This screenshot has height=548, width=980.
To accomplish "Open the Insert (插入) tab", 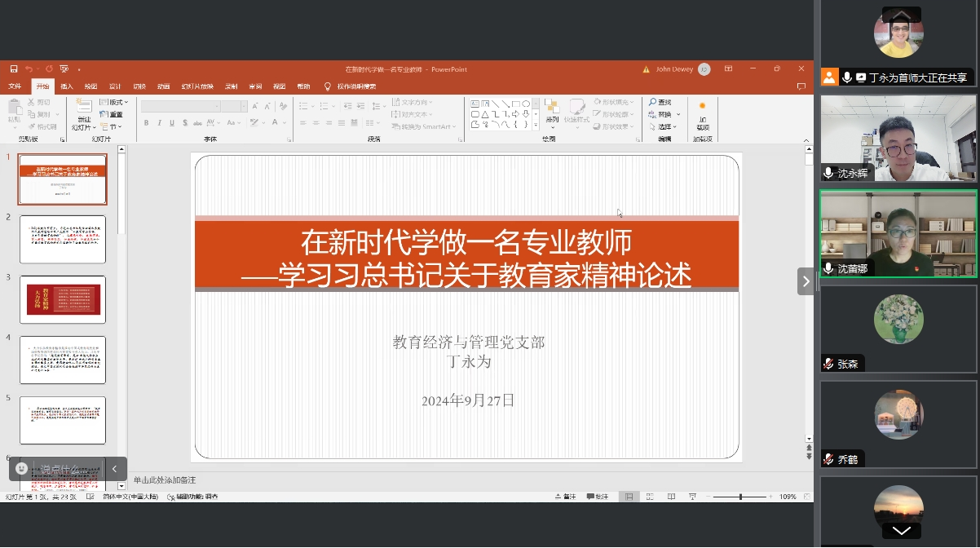I will click(x=67, y=86).
